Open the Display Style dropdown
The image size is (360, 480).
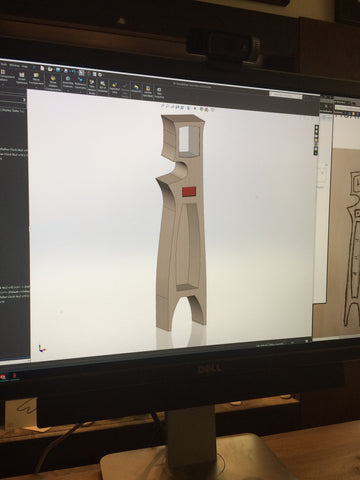tap(188, 108)
